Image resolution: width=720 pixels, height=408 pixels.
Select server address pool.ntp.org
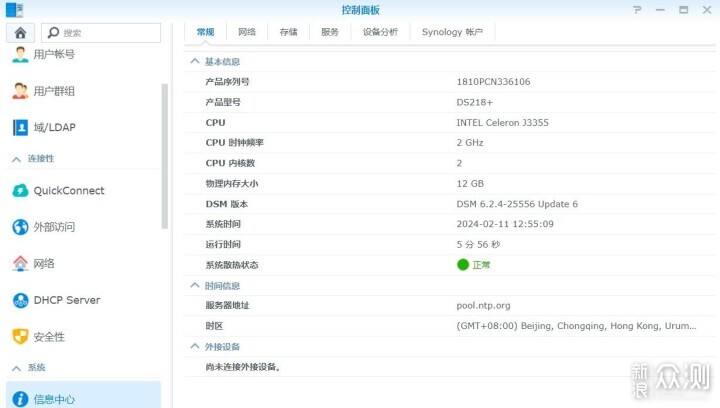(484, 306)
